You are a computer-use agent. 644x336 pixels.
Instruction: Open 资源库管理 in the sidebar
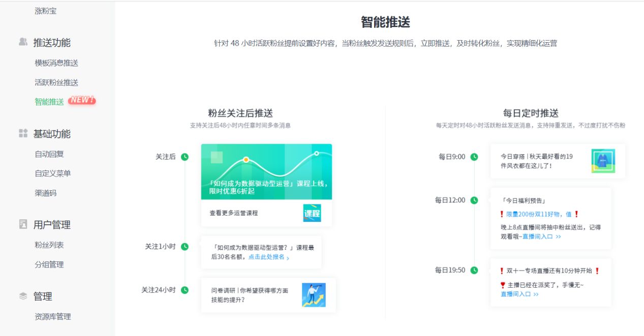53,316
